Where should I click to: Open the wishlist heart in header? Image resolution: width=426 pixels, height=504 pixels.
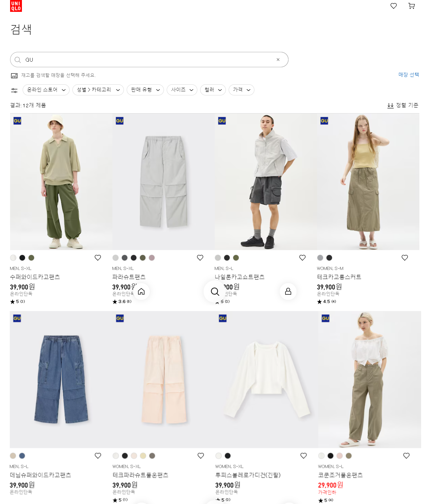click(394, 6)
